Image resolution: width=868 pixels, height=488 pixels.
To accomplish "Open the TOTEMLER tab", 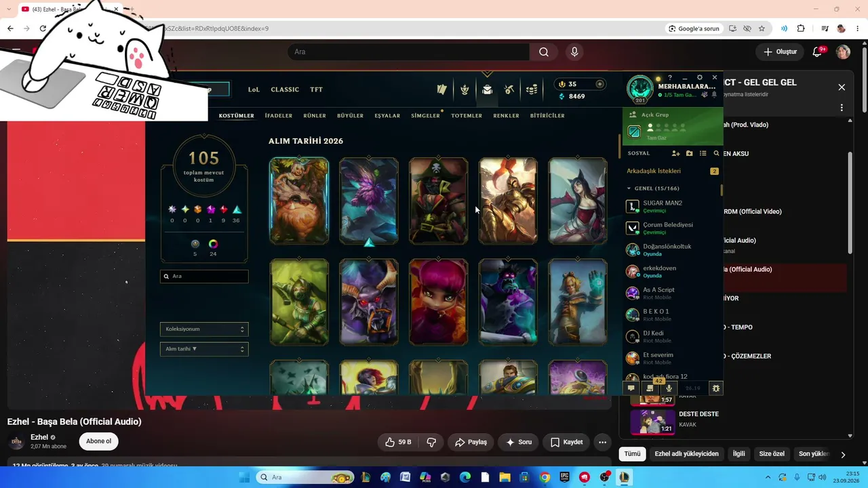I will 467,116.
